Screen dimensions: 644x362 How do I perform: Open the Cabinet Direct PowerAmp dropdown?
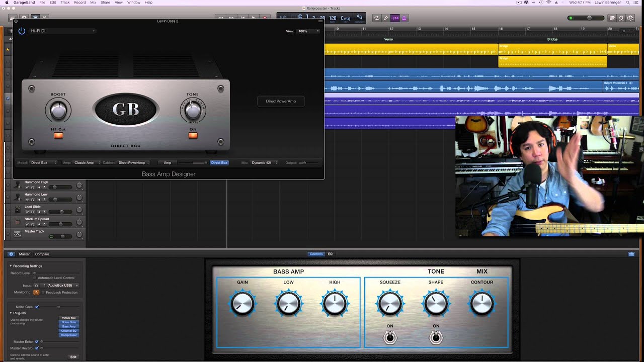pyautogui.click(x=134, y=162)
